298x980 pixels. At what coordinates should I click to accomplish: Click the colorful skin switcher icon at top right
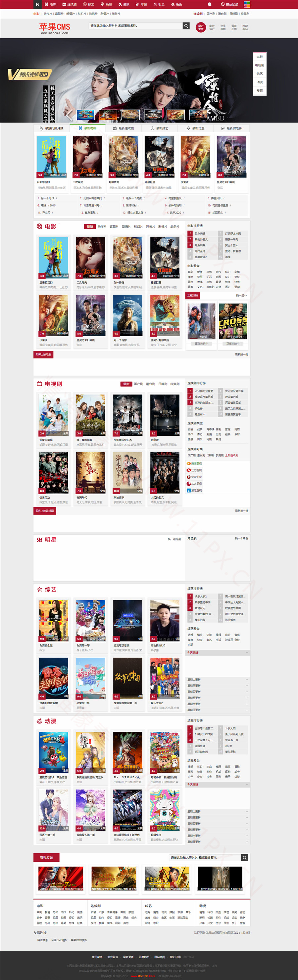(247, 5)
